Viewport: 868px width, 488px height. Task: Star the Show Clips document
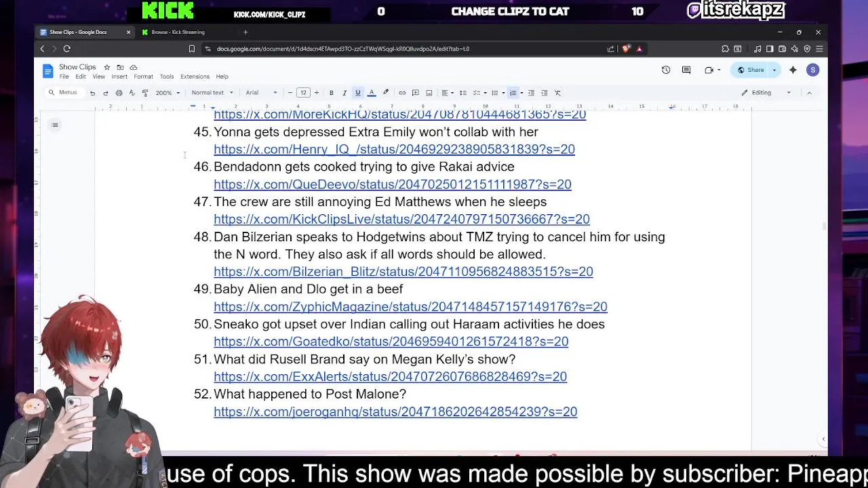tap(106, 67)
